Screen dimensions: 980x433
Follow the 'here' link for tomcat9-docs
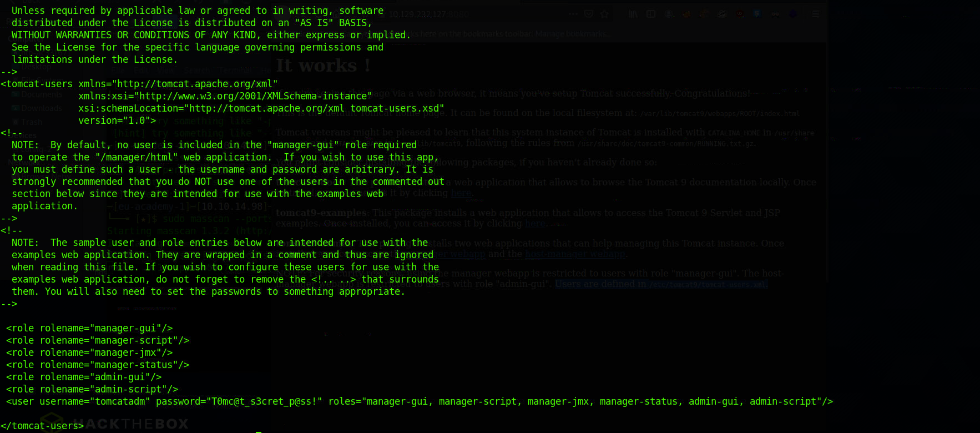point(461,193)
